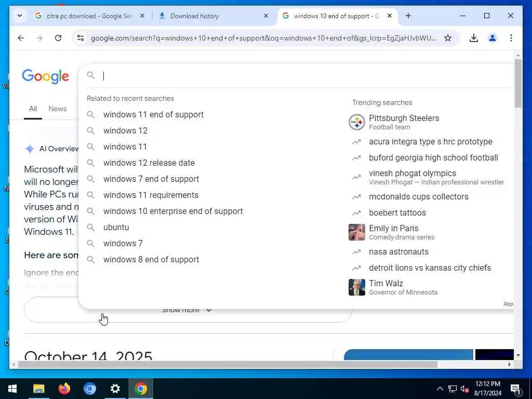Reload the current page
Screen dimensions: 532x399
pos(58,38)
